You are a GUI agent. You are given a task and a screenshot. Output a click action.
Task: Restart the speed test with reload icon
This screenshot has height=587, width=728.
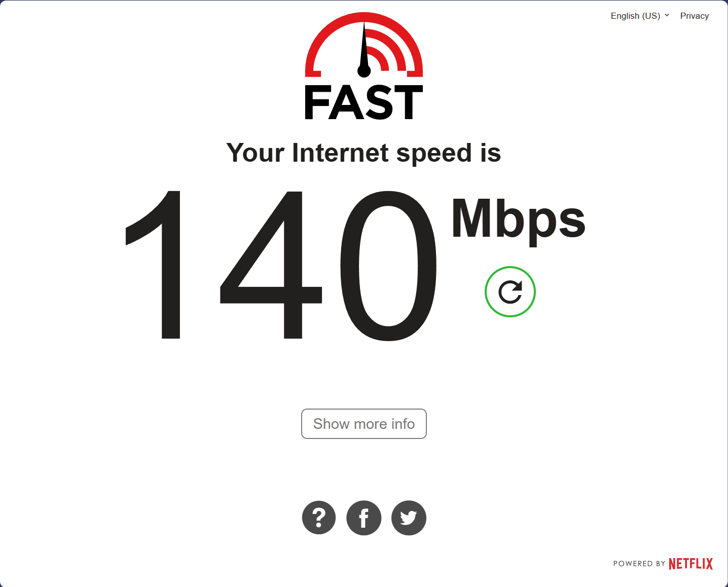[510, 292]
